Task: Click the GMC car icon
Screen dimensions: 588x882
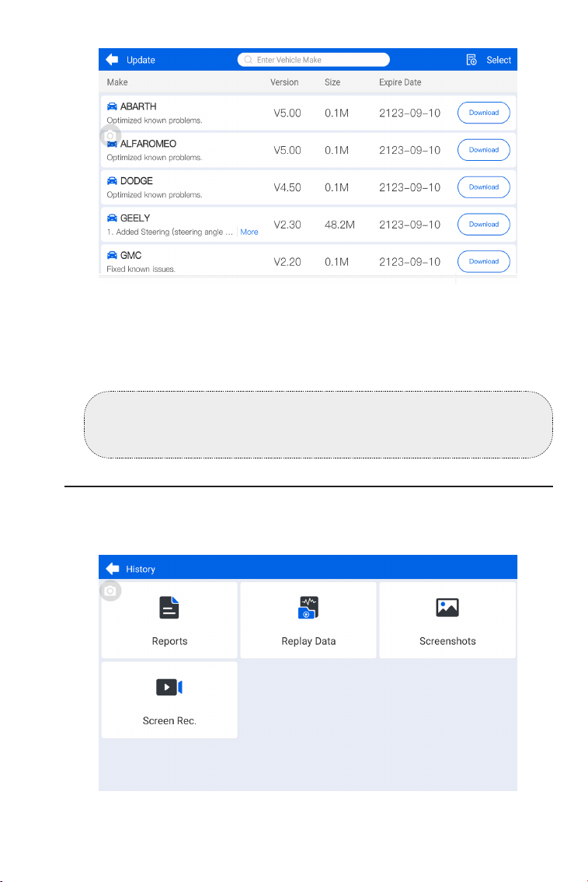Action: [x=112, y=255]
